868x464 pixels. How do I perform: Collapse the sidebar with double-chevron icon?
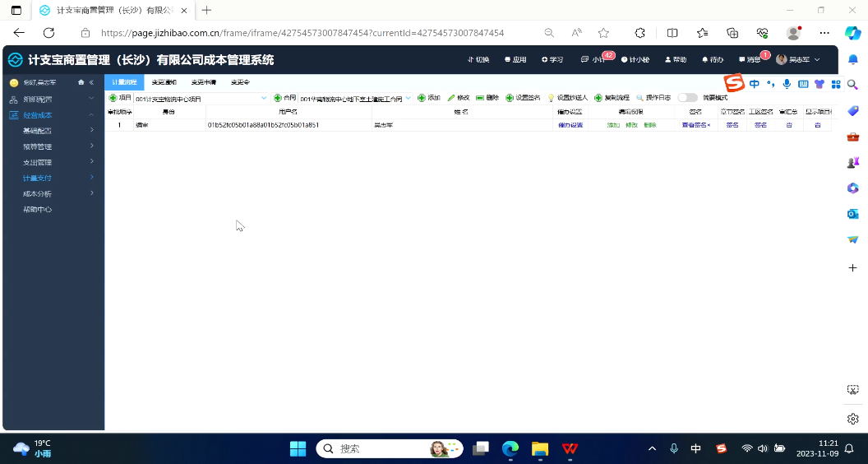[91, 82]
